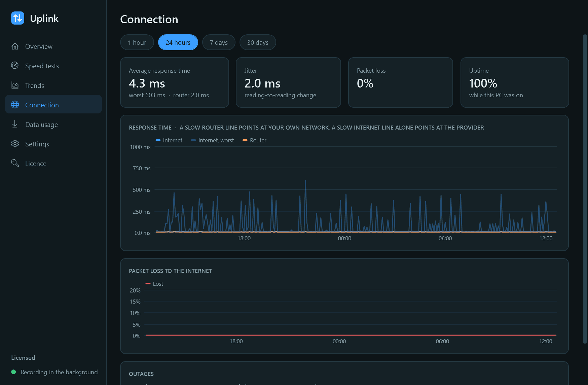Click the response chart's 06:00 time label
Image resolution: width=588 pixels, height=385 pixels.
[445, 238]
